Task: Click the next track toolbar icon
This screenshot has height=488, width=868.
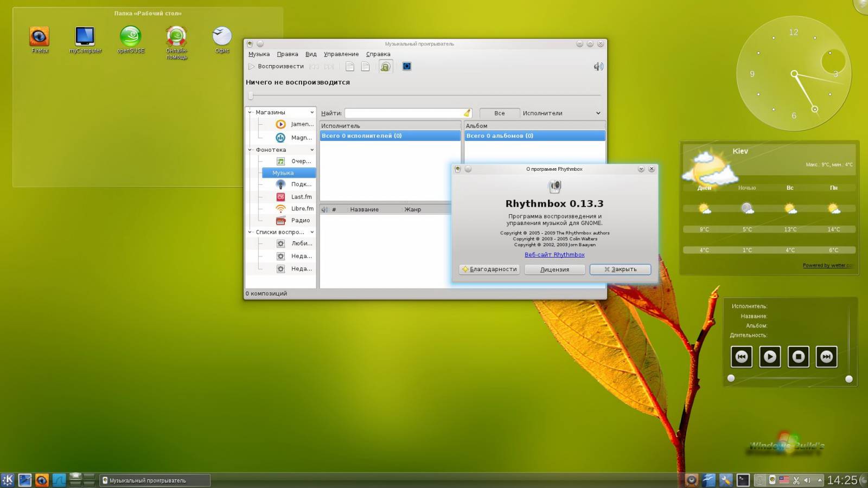Action: point(329,66)
